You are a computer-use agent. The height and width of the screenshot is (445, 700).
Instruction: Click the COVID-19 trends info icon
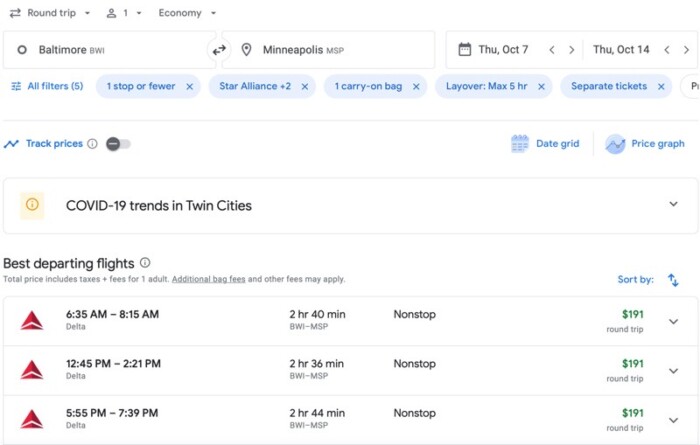tap(32, 205)
